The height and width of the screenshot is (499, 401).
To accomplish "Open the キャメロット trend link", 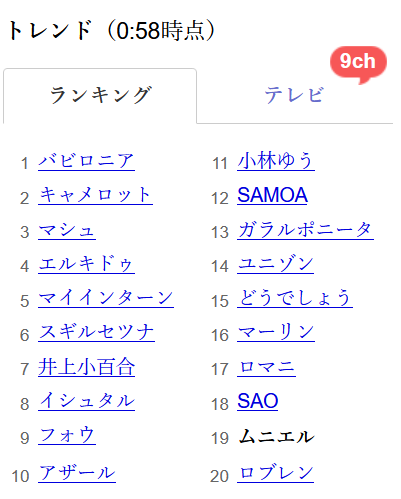I will click(x=95, y=196).
